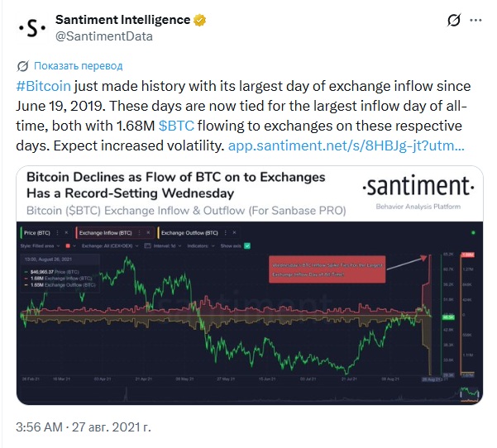Viewport: 497px width, 448px height.
Task: Click the Grok slash icon in tweet header
Action: [453, 21]
